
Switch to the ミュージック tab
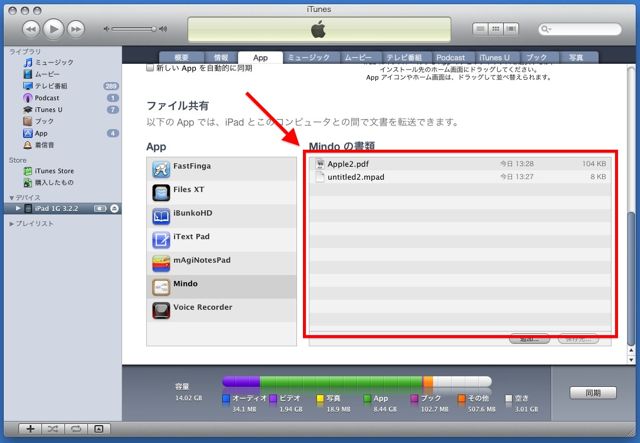tap(309, 58)
